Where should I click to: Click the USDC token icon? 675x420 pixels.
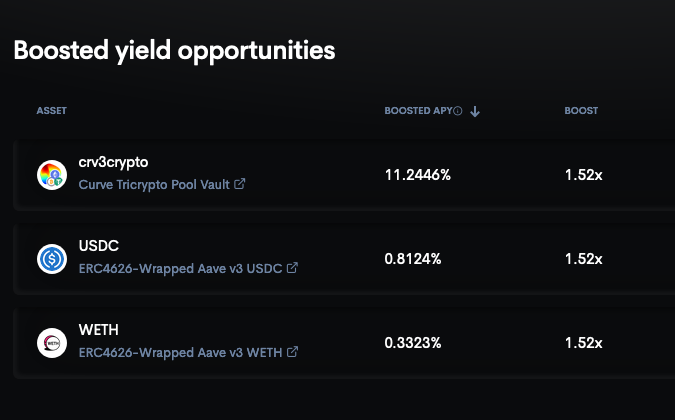(52, 259)
